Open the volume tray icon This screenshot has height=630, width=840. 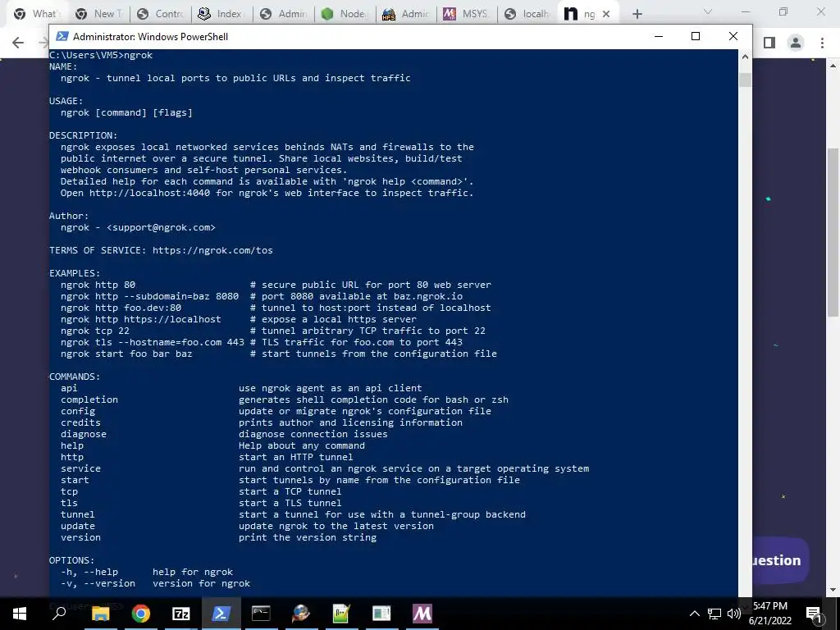click(734, 614)
